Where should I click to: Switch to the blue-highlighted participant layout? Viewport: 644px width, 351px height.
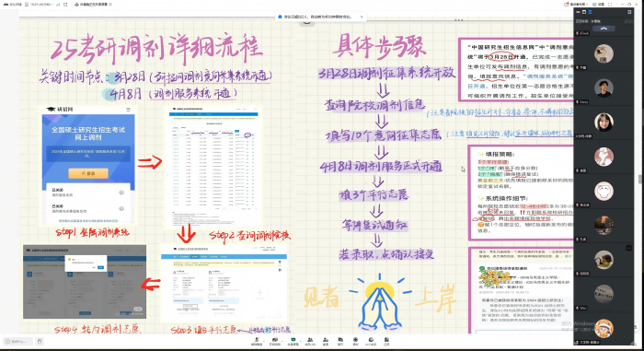590,12
